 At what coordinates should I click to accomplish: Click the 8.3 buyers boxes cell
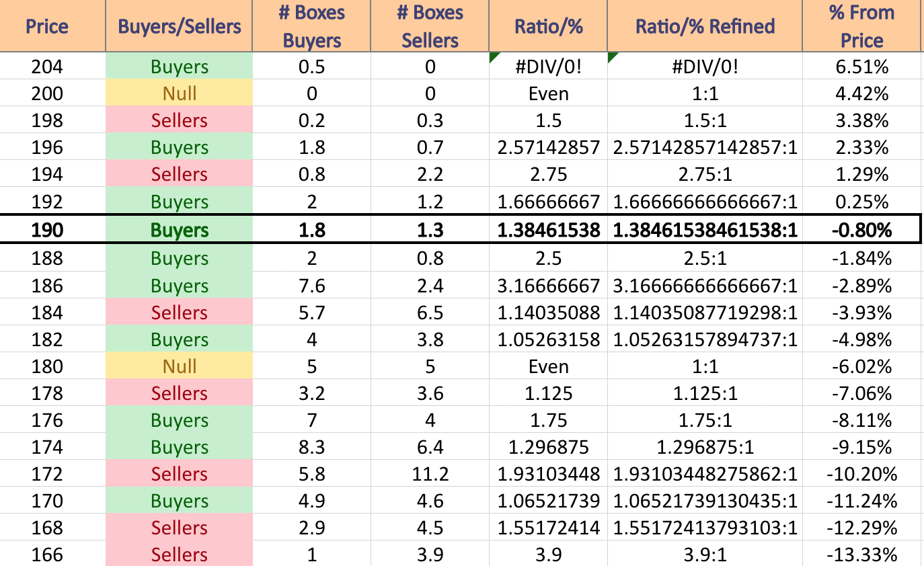(x=311, y=447)
